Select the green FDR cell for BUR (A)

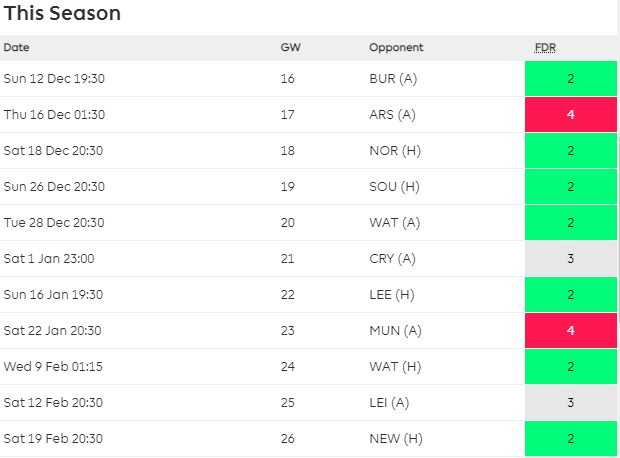[570, 79]
